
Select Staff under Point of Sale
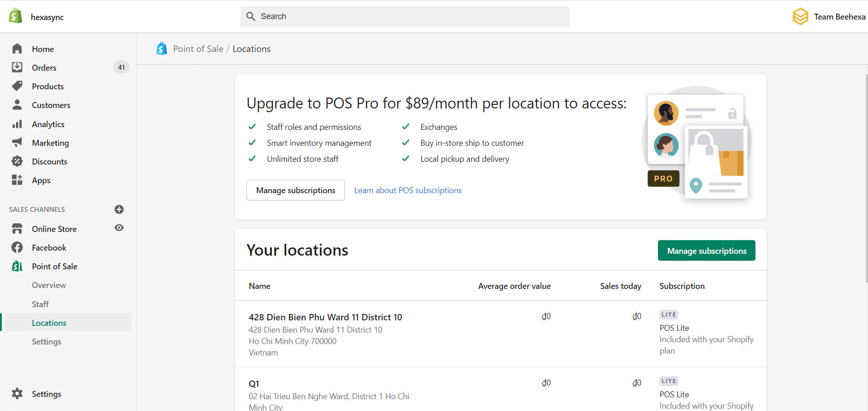click(40, 304)
